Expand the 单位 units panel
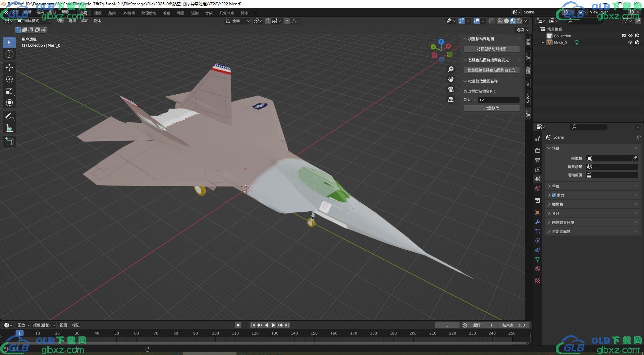 click(556, 186)
